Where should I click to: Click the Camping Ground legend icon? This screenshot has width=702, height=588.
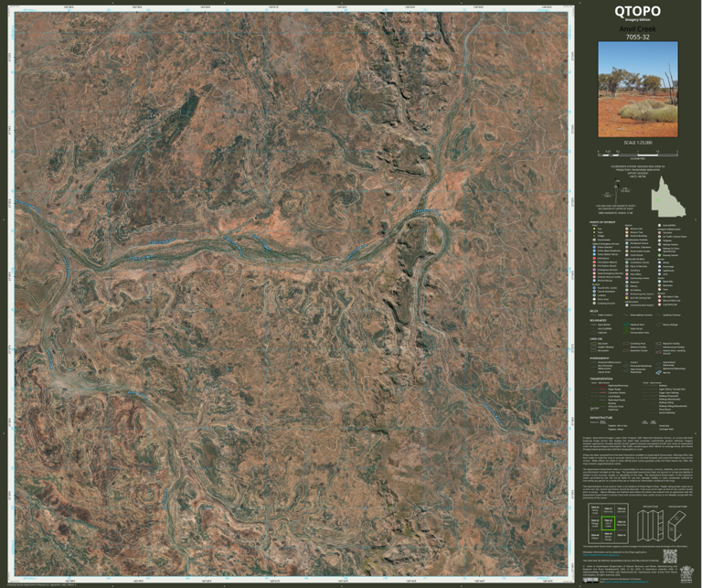pos(594,304)
